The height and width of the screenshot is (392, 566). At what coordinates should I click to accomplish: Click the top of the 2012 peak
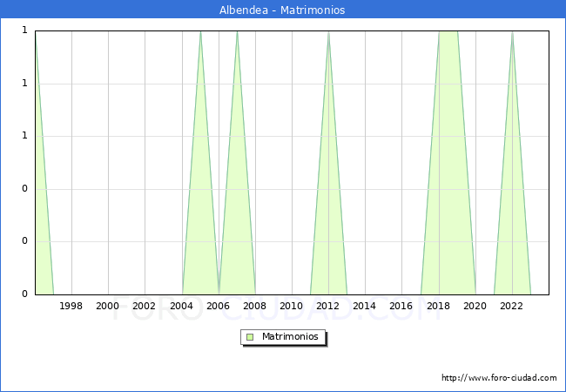[328, 32]
